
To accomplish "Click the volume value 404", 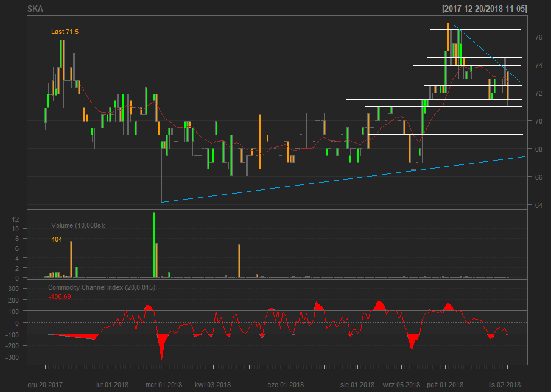I will point(57,240).
